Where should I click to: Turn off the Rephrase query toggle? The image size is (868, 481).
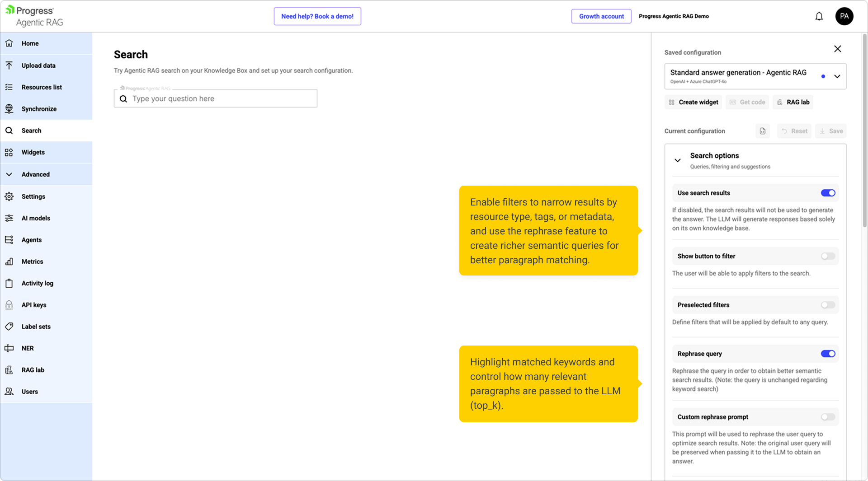click(828, 354)
